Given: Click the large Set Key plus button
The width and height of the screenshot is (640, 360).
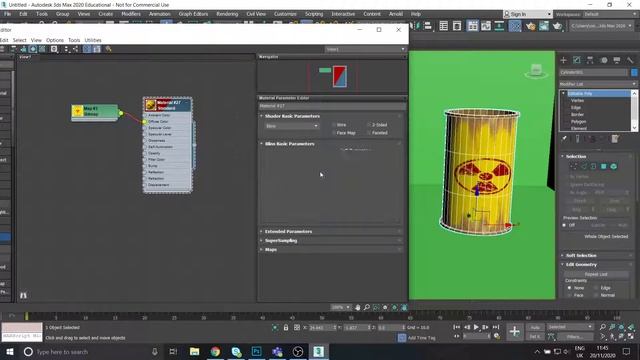Looking at the screenshot, I should (x=515, y=331).
